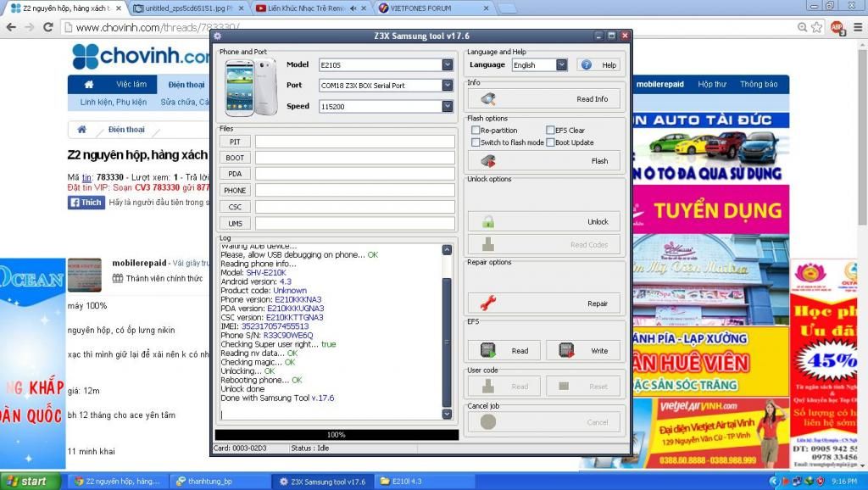Click the Facebook Thích like button

pyautogui.click(x=86, y=203)
